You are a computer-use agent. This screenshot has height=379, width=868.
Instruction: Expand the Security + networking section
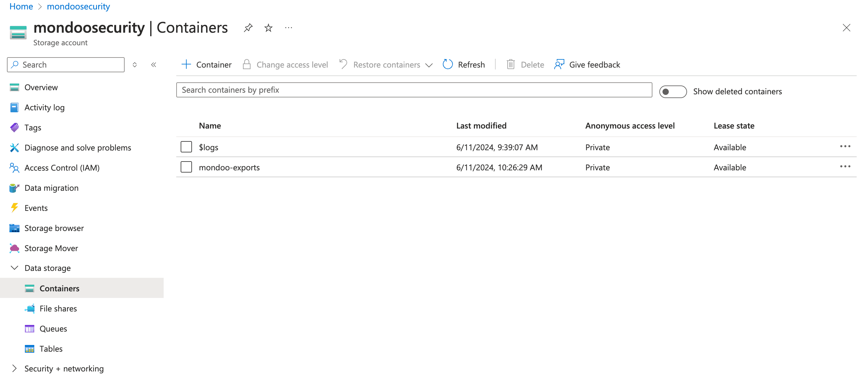click(14, 368)
